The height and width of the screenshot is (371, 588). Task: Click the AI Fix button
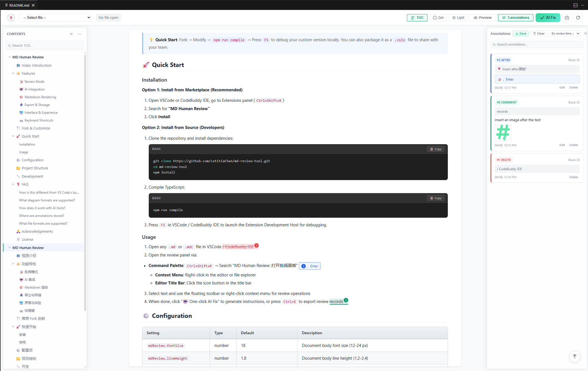click(x=548, y=18)
